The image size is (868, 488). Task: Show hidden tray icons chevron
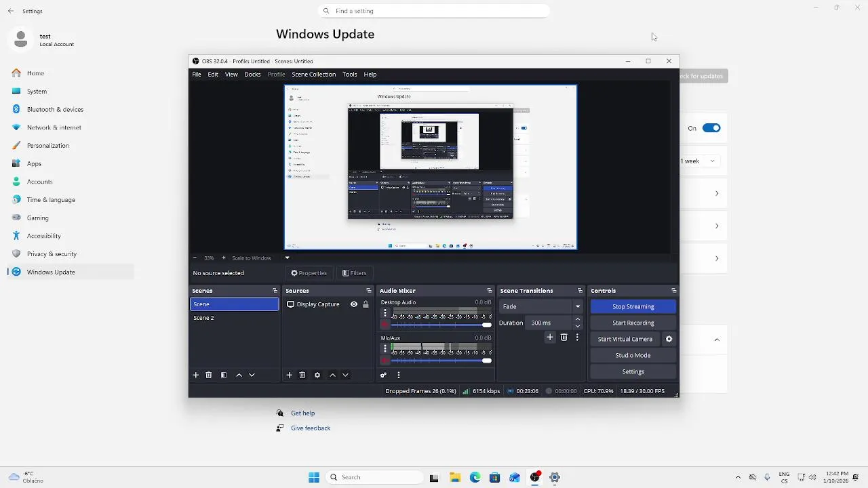pos(738,477)
